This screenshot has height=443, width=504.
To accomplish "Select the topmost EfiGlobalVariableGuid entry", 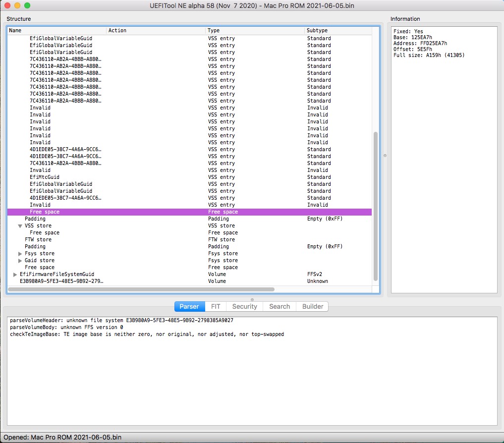I will coord(61,38).
